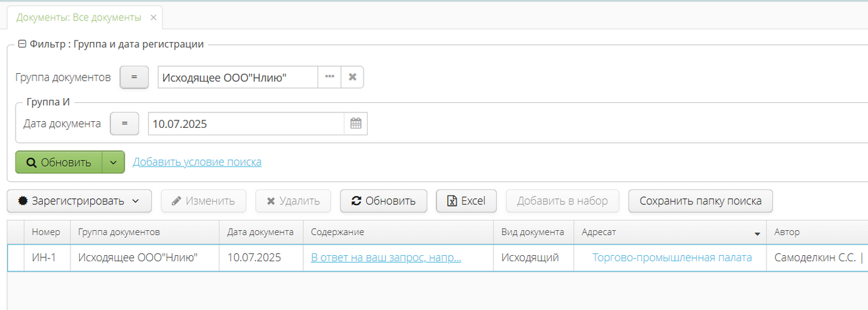
Task: Open the 'Торгово-промышленная палата' addressee link
Action: click(x=672, y=258)
